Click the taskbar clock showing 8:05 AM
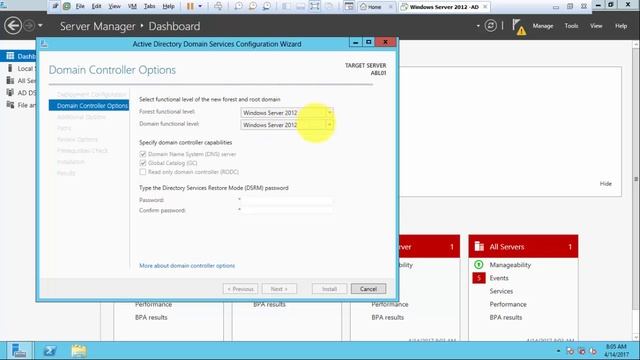 [616, 351]
